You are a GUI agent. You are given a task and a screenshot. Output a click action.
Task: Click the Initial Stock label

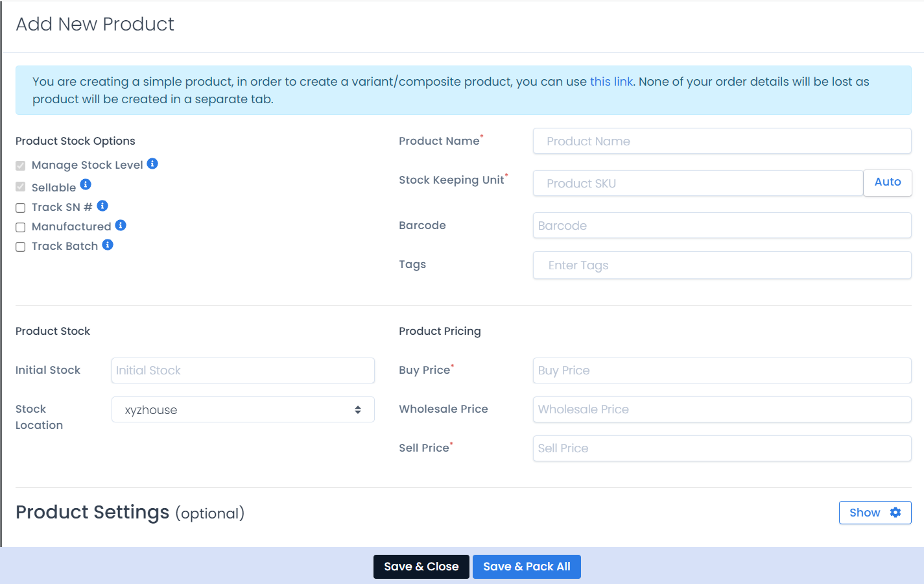tap(48, 370)
